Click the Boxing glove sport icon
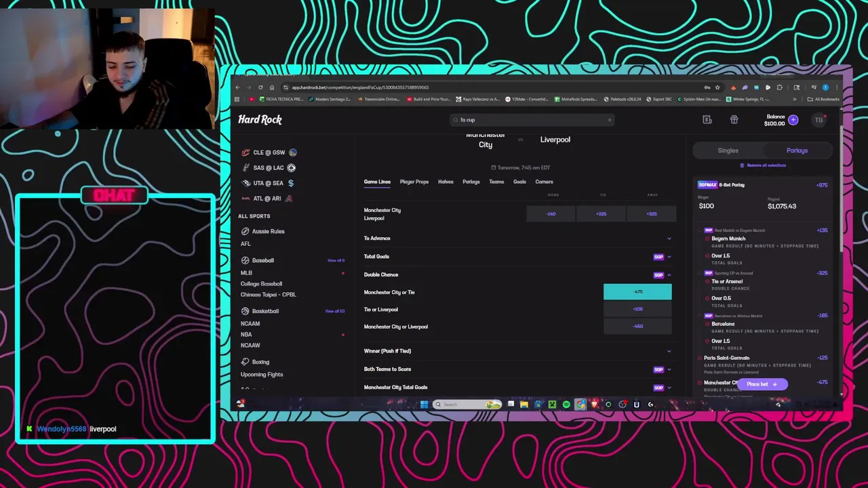The image size is (868, 488). point(245,362)
